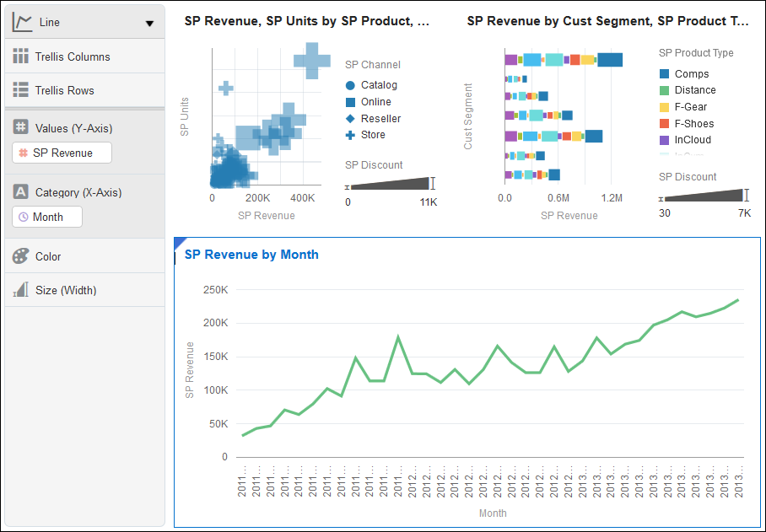Select the SP Revenue pill in Values
This screenshot has height=532, width=766.
pyautogui.click(x=62, y=153)
